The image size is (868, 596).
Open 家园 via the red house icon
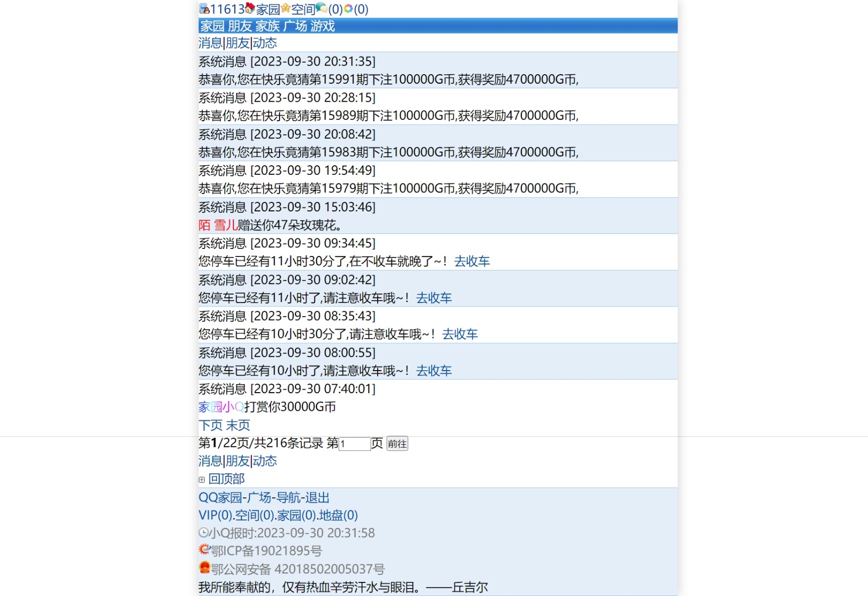(x=250, y=9)
